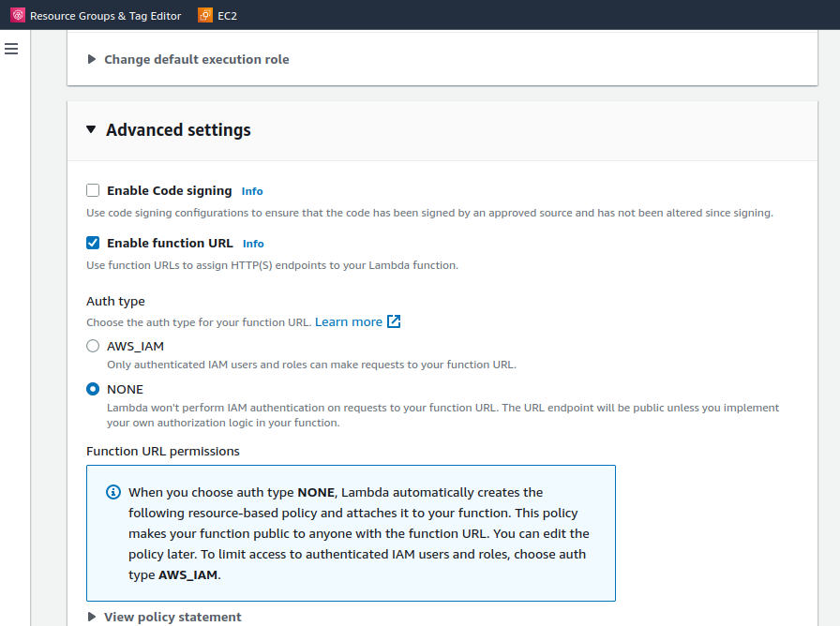Click inside the Function URL permissions notice box

point(351,534)
